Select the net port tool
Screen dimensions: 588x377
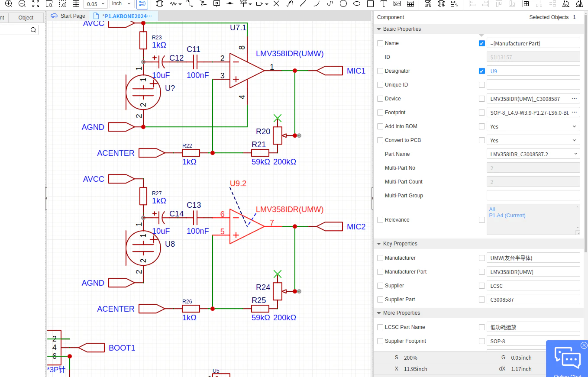[x=259, y=4]
